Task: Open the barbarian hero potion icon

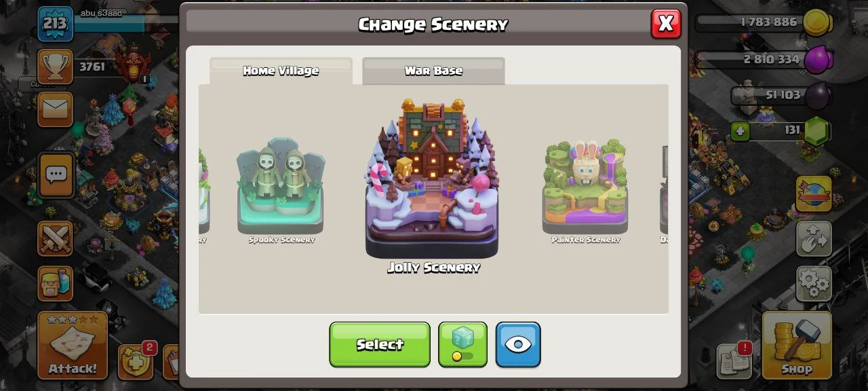Action: [x=55, y=283]
